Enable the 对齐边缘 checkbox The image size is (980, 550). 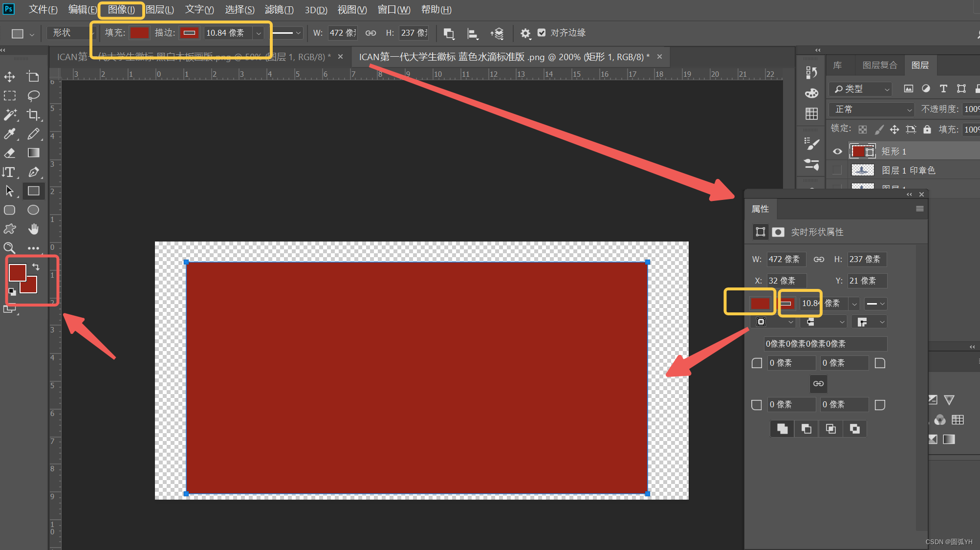pos(542,33)
